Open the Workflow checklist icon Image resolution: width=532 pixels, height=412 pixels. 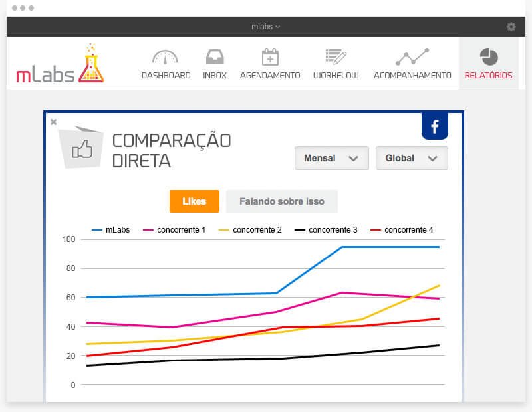[335, 57]
